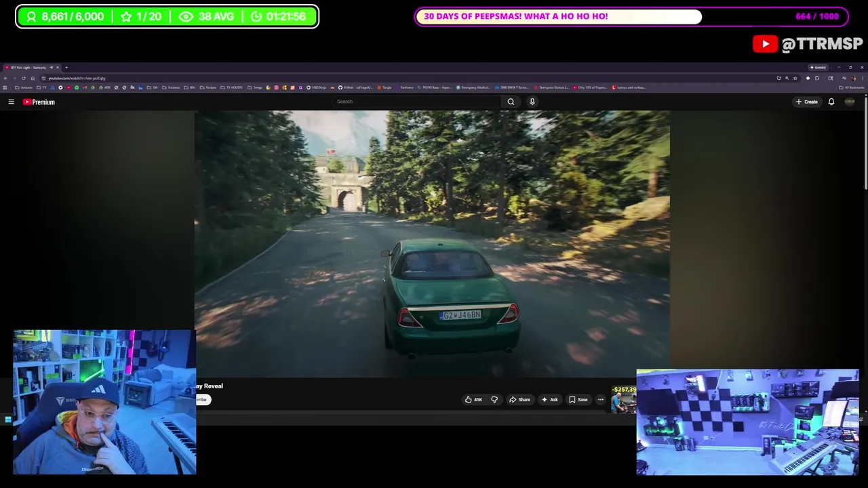Click into the YouTube Search field

pos(417,102)
